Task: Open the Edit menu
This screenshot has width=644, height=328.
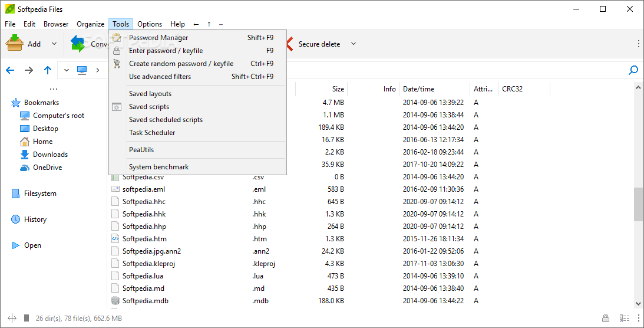Action: 29,24
